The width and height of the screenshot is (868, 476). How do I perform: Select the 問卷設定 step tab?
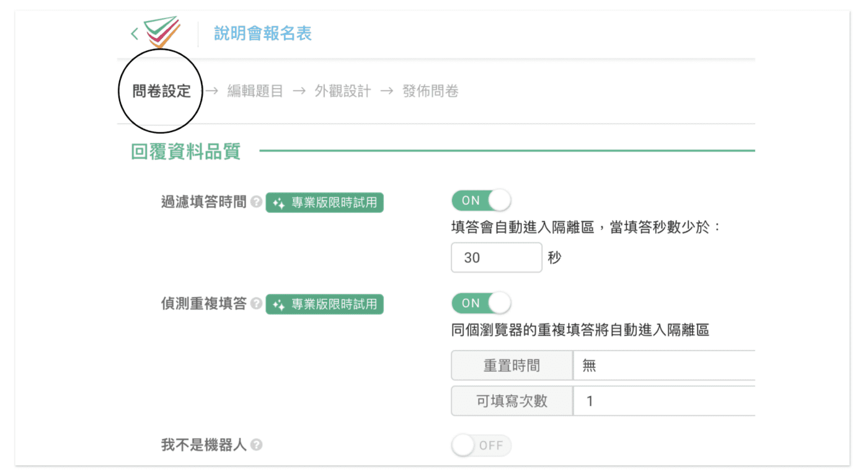point(161,91)
